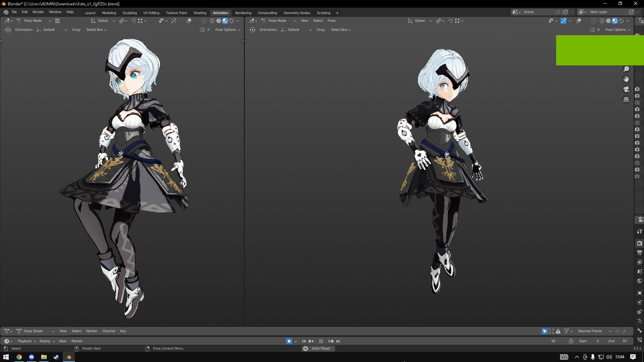Toggle Only Show Selected in the Dope Sheet

click(544, 331)
